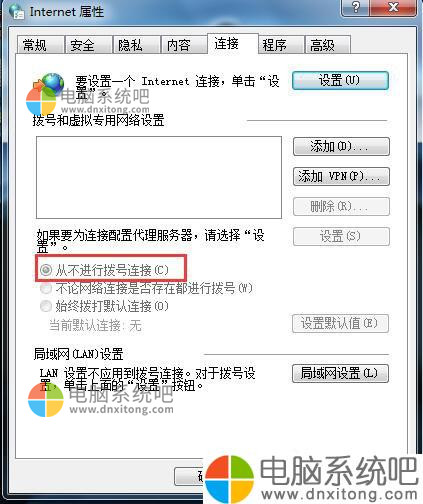Click the 设置默认值(E) button
423x504 pixels.
tap(340, 323)
